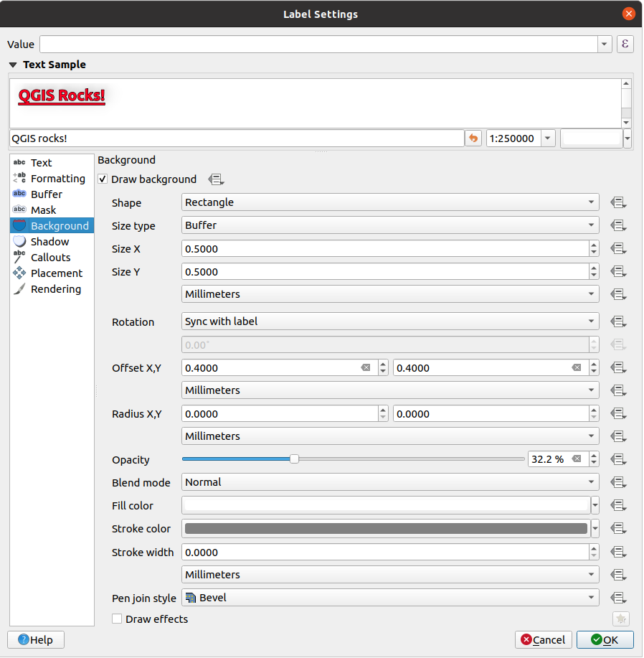Reset the sample text with the orange arrow

pos(473,138)
